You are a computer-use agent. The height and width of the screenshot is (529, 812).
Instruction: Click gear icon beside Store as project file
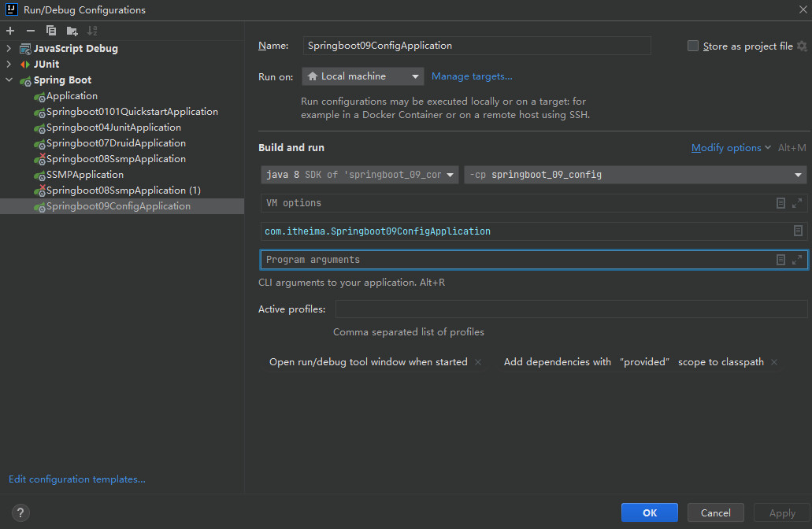(x=803, y=46)
